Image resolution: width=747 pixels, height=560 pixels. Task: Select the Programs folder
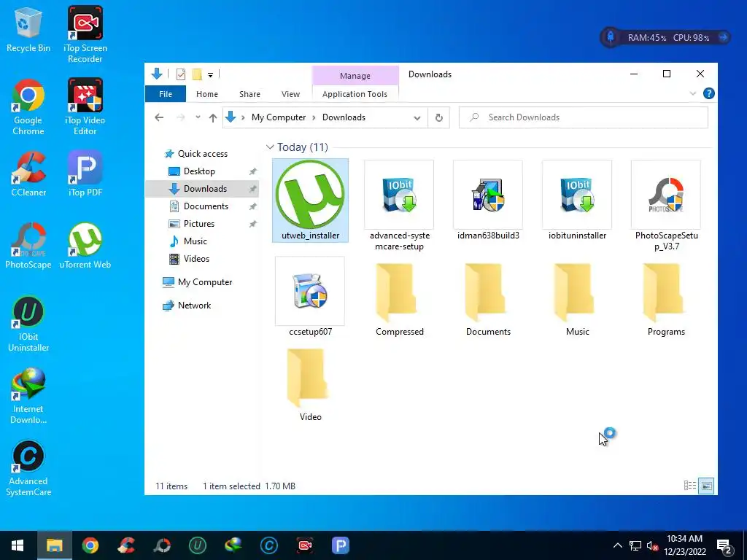[x=666, y=299]
